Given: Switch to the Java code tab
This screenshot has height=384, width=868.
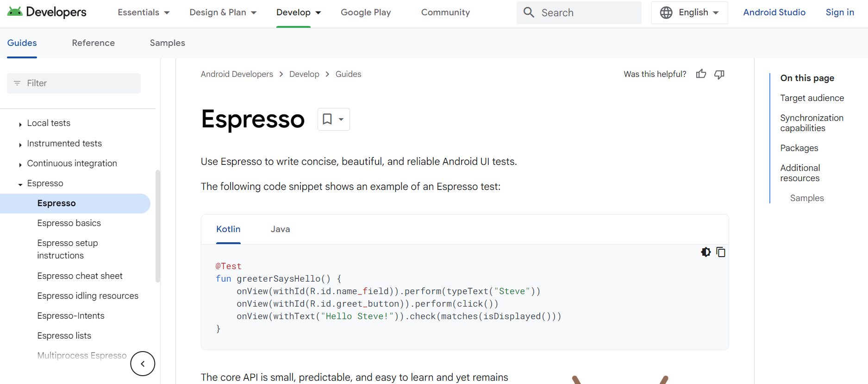Looking at the screenshot, I should coord(280,229).
